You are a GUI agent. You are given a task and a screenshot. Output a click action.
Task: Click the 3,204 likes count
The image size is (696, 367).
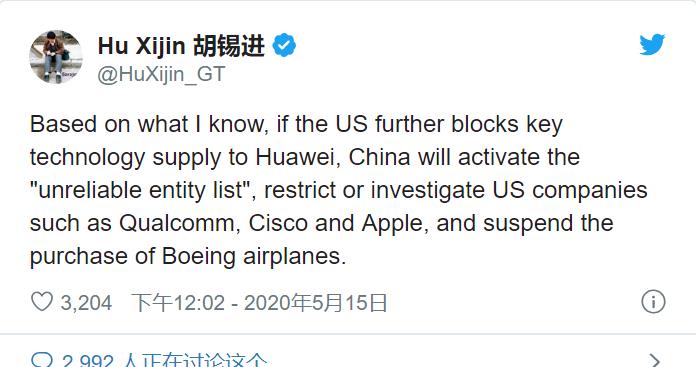[86, 303]
